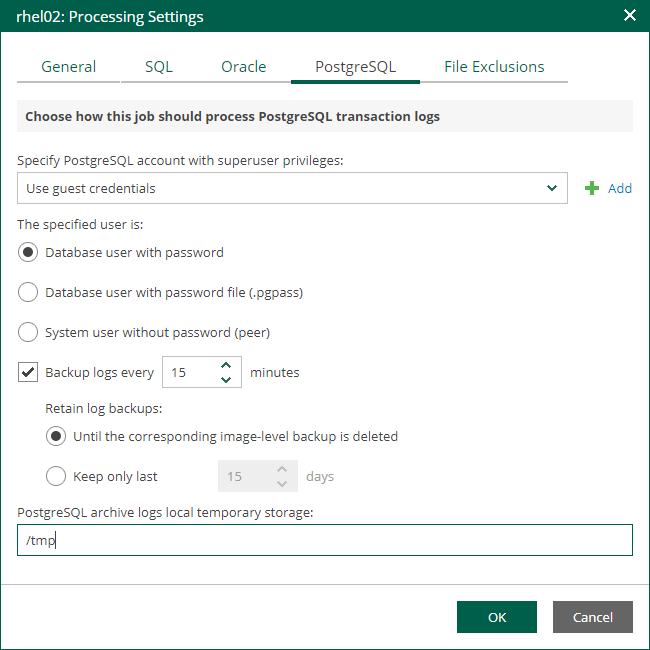Choose the Keep only last retention option
Screen dimensions: 650x650
click(x=56, y=476)
